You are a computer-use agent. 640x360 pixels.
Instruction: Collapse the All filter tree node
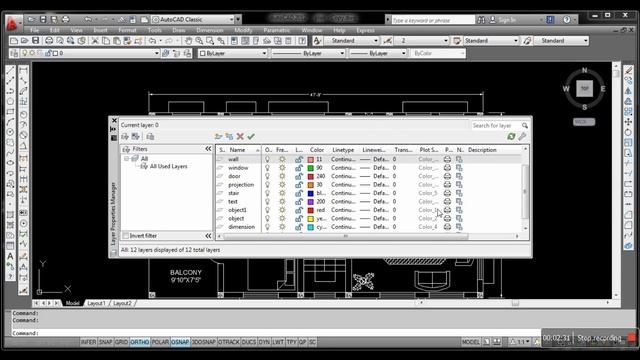click(x=127, y=158)
